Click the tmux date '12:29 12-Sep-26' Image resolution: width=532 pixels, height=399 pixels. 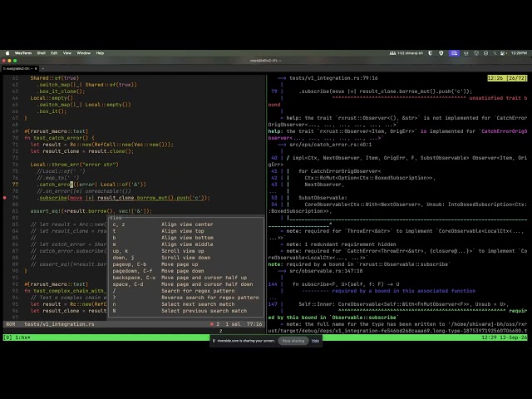click(505, 337)
